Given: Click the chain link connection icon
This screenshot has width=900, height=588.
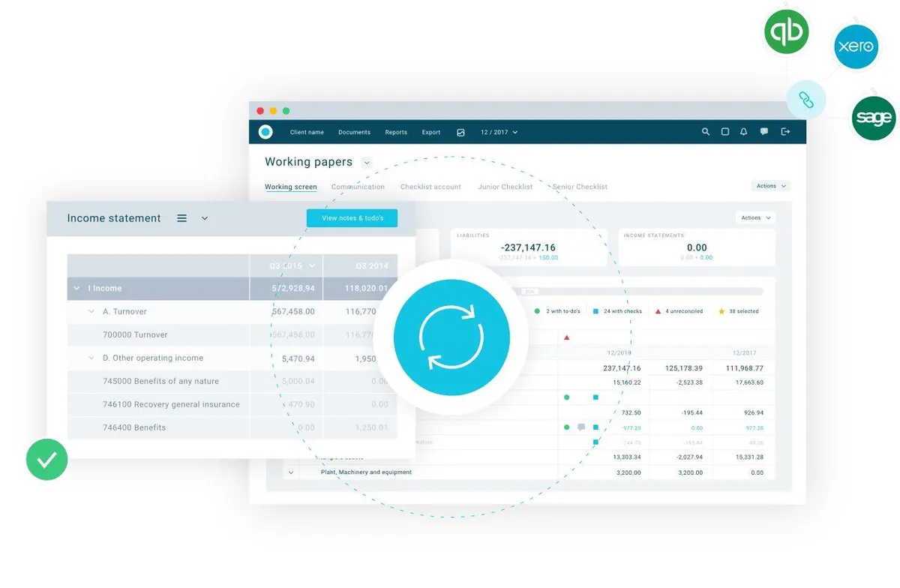Looking at the screenshot, I should pos(806,100).
